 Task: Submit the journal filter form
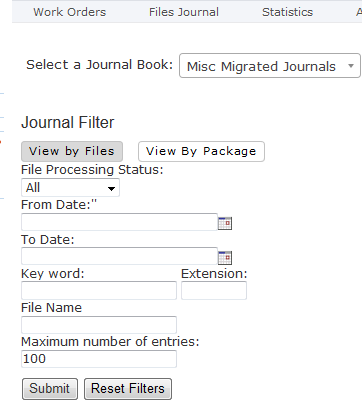(x=50, y=389)
